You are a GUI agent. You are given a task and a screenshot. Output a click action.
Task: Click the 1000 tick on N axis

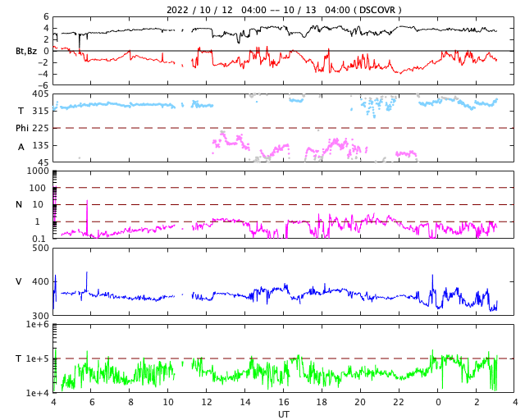[x=38, y=171]
